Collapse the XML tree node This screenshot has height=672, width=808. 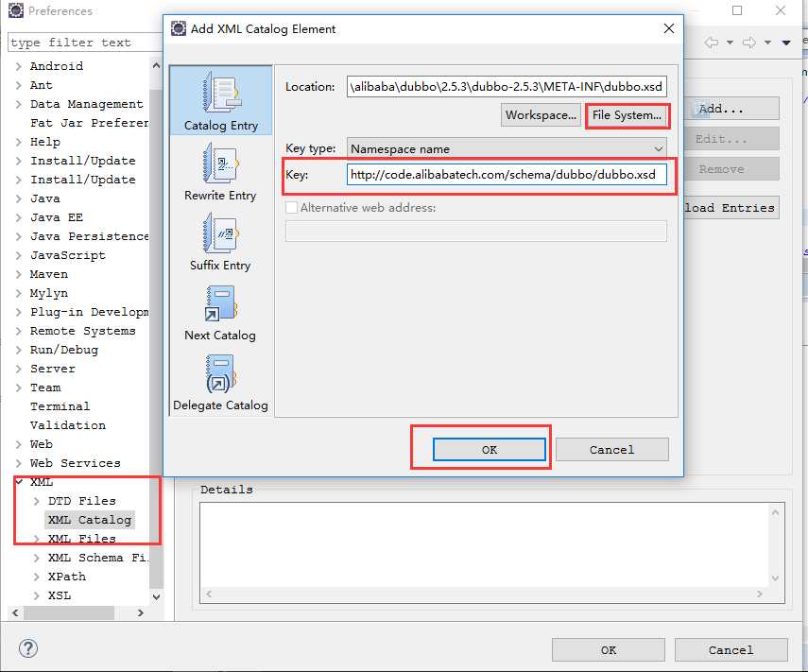19,482
